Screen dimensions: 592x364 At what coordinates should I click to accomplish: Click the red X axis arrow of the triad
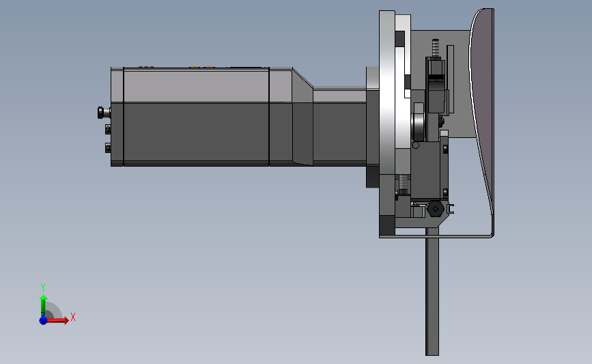57,320
